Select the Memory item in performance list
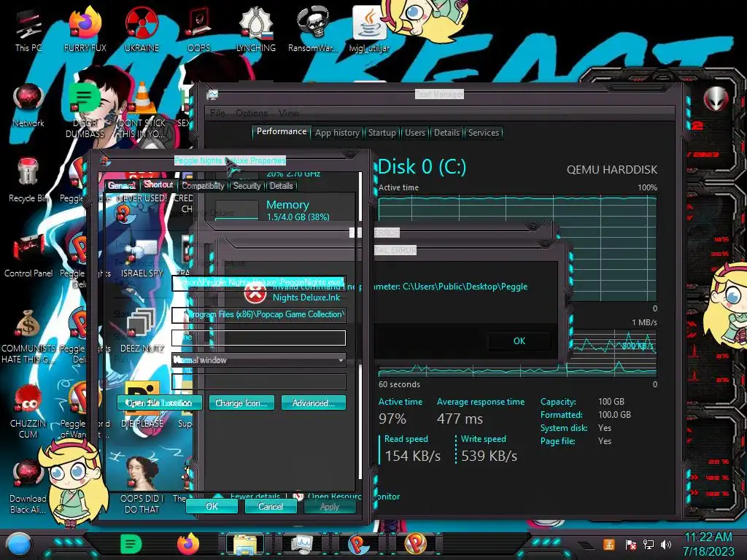 pyautogui.click(x=285, y=209)
